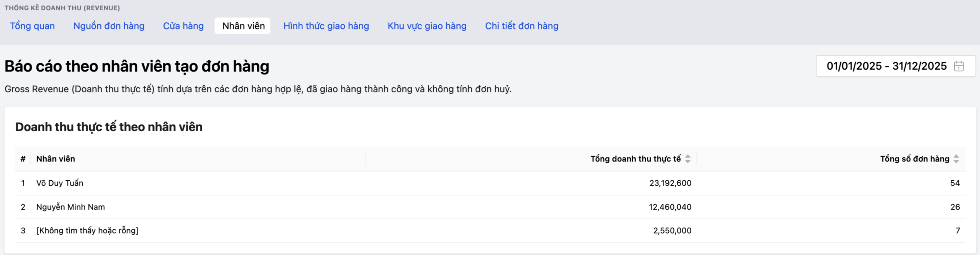Open the Nguồn đơn hàng tab
This screenshot has width=980, height=255.
109,26
